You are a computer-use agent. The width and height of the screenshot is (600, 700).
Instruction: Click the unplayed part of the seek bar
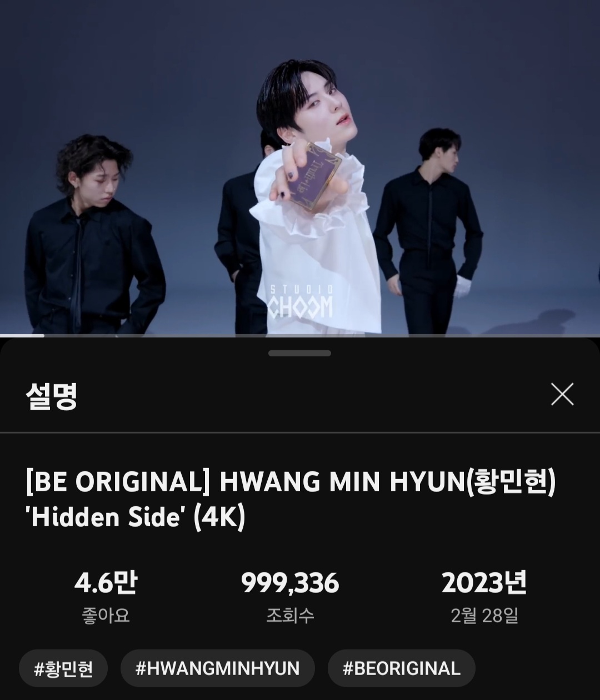322,335
